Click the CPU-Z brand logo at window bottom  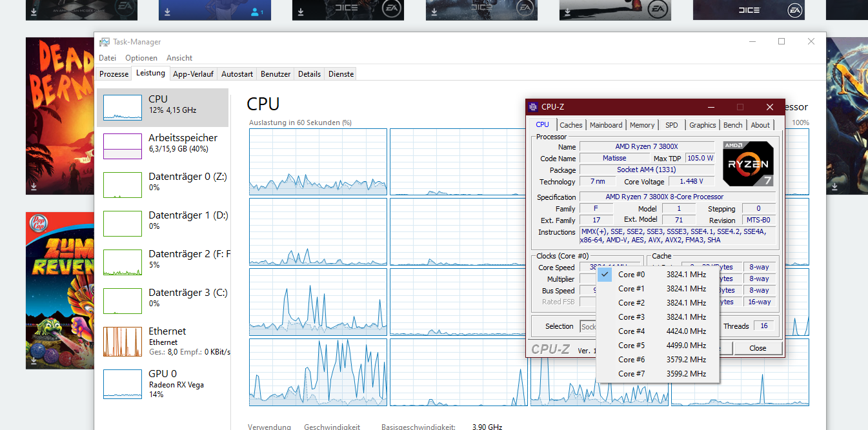pos(550,349)
